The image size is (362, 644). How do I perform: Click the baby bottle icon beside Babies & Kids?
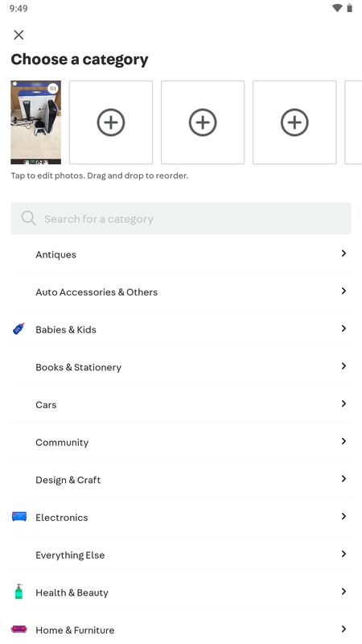[x=19, y=329]
